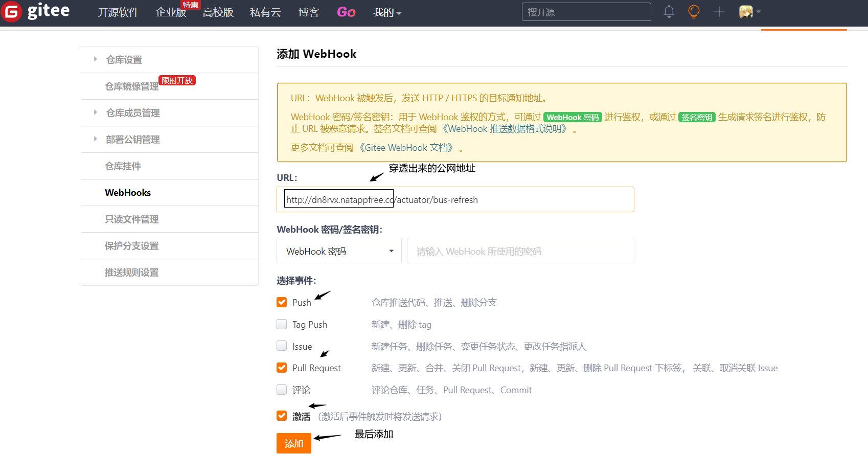The width and height of the screenshot is (868, 454).
Task: Open the Gitee WebHook 文档 link
Action: click(406, 148)
